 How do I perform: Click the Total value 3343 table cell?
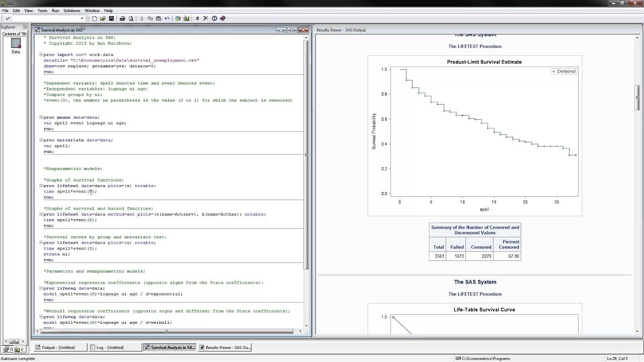point(439,256)
